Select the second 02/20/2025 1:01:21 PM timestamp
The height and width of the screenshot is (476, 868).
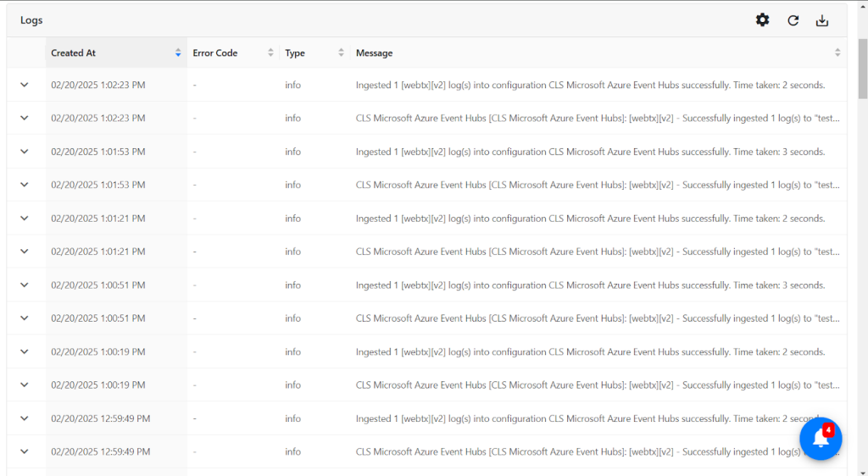(98, 252)
